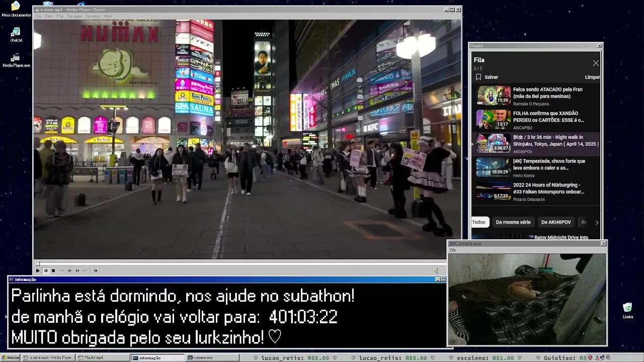Click the De AKI46POV filter chip
644x362 pixels.
click(x=556, y=222)
